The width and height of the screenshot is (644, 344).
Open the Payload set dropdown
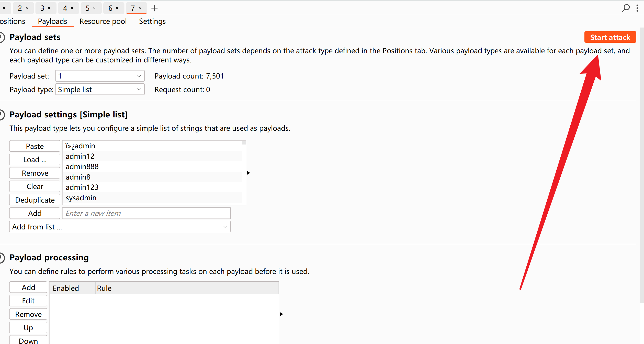(x=100, y=76)
